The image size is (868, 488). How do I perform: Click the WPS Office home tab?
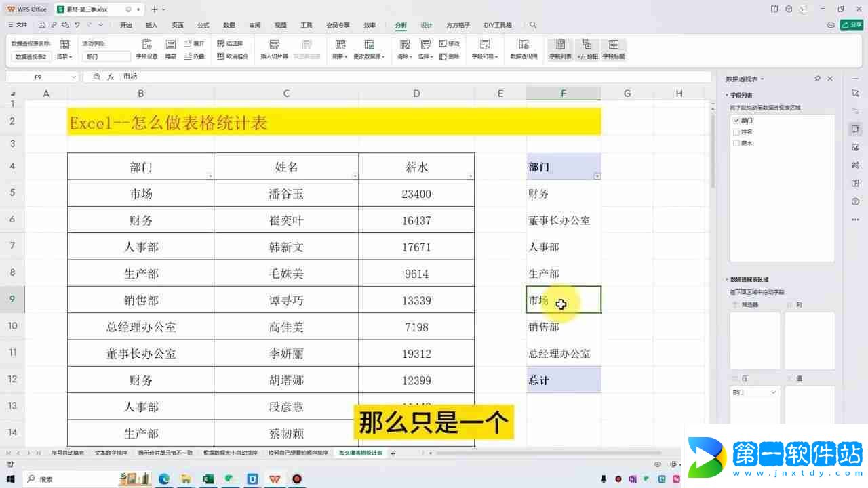[27, 9]
